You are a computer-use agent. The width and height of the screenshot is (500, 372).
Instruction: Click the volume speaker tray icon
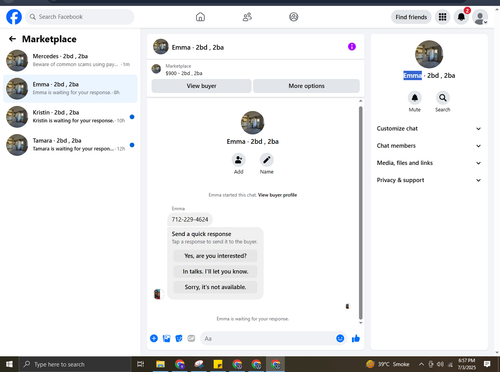pos(440,364)
